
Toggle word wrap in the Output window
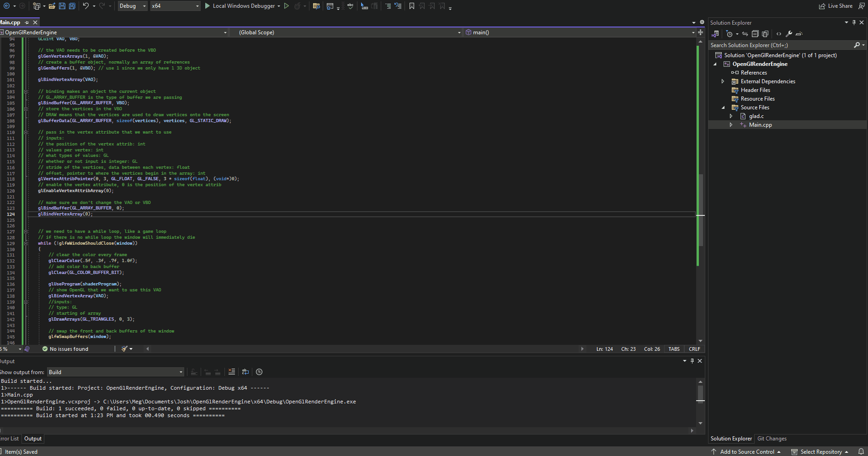point(245,372)
